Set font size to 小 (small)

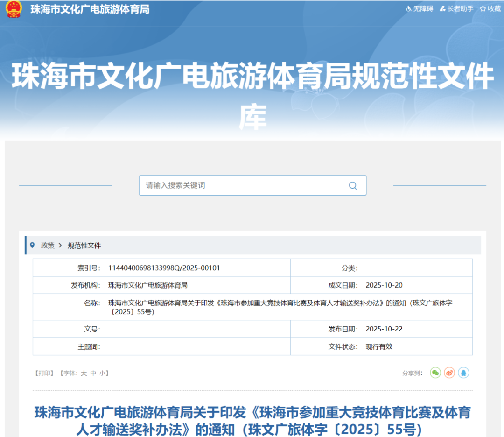pyautogui.click(x=102, y=373)
